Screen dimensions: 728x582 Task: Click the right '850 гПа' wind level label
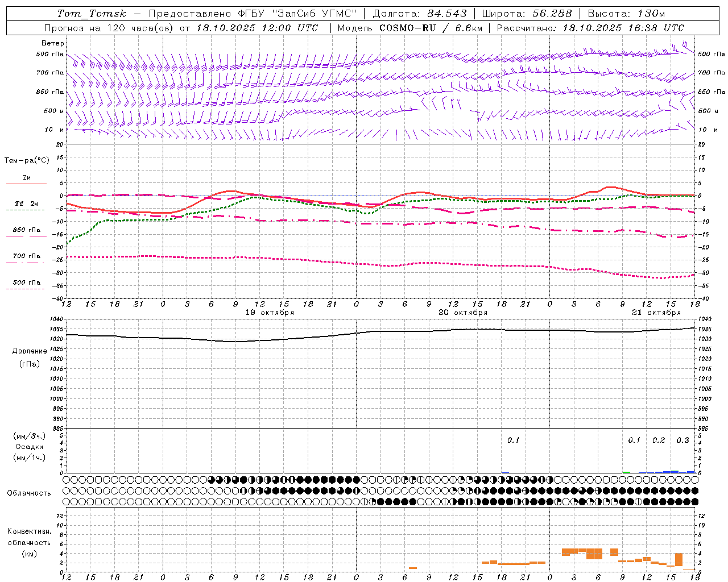click(712, 92)
